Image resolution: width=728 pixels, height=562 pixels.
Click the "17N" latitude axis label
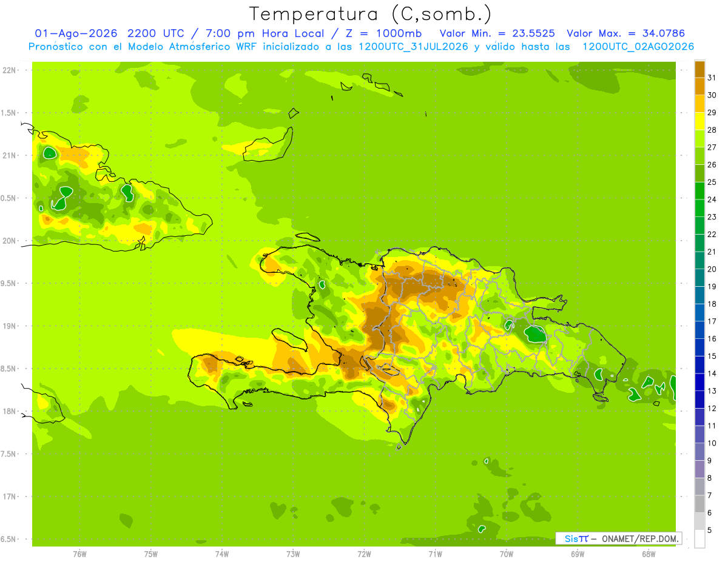click(x=8, y=497)
